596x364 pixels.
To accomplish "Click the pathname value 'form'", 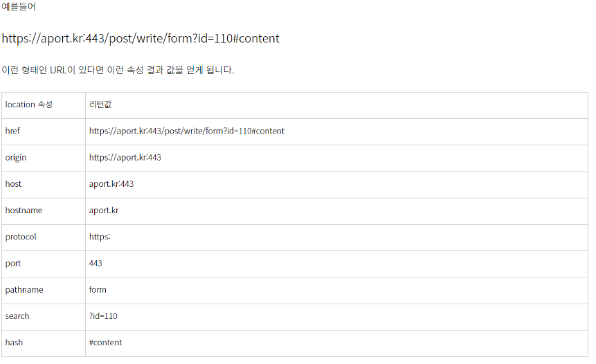I will (98, 289).
